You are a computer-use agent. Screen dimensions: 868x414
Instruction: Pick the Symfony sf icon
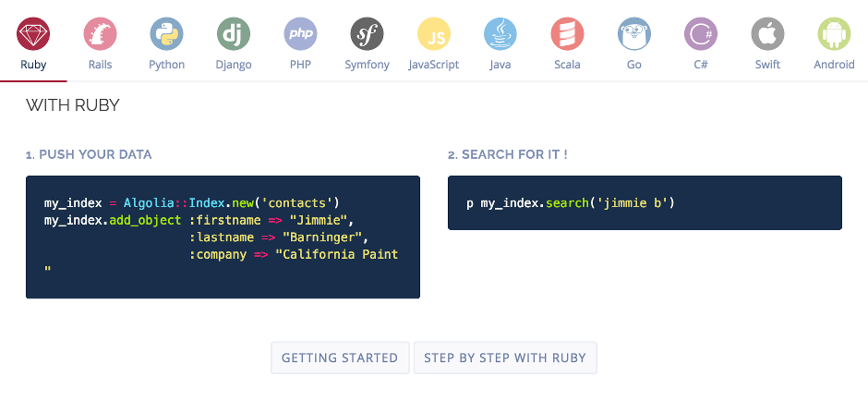click(367, 34)
